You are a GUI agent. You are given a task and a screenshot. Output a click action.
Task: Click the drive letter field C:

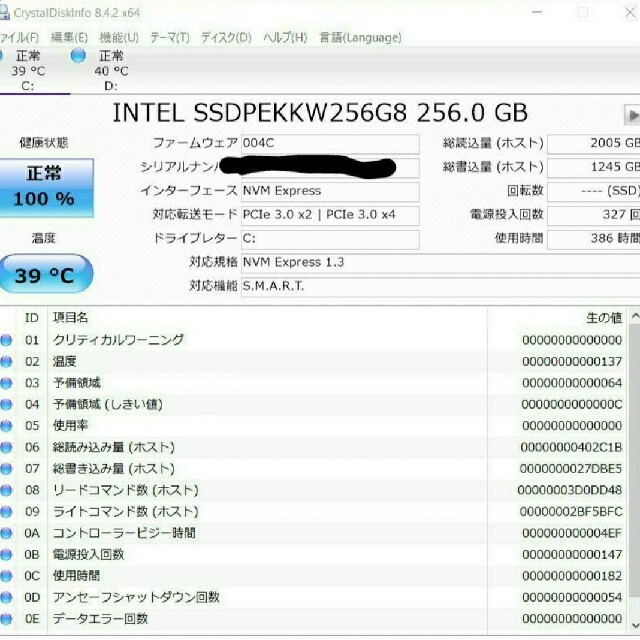click(x=330, y=239)
